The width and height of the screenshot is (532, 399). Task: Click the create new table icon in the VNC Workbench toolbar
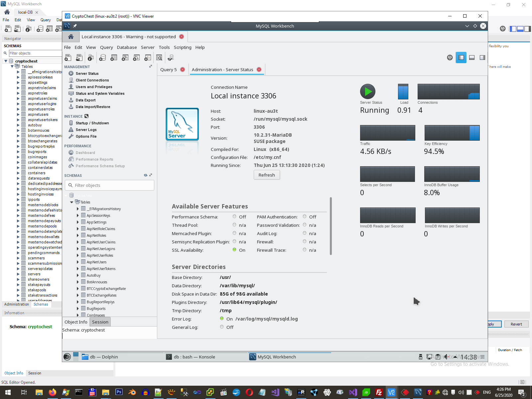114,58
